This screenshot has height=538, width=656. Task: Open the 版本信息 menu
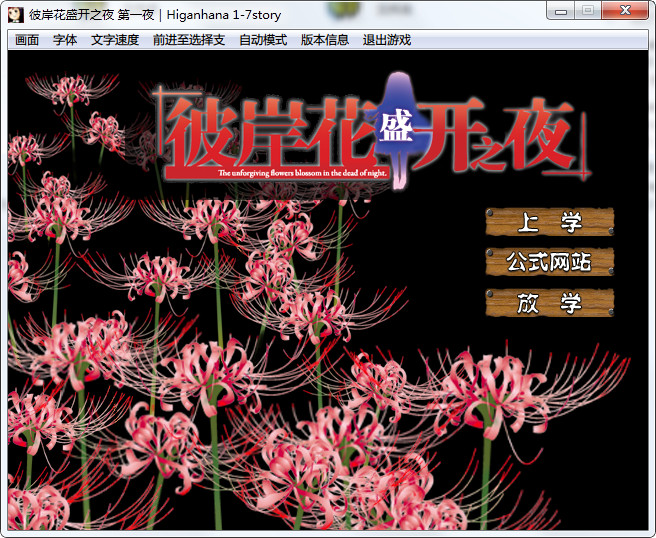point(325,40)
